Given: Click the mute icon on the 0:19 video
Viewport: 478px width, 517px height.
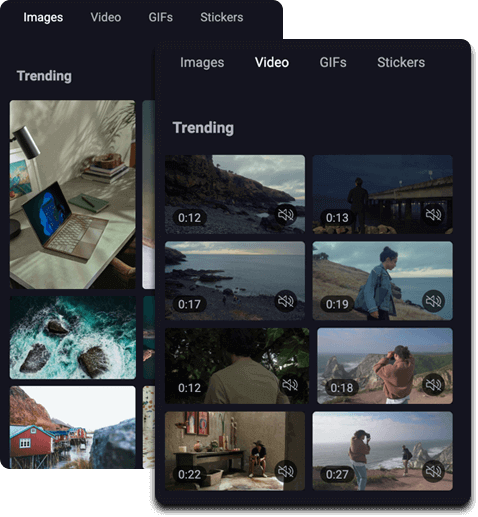Looking at the screenshot, I should click(x=433, y=301).
